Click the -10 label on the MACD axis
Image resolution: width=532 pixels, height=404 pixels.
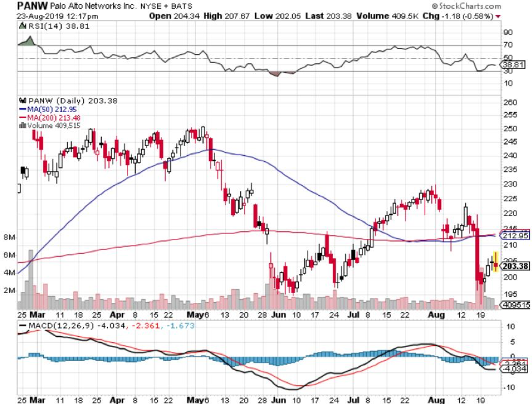pos(508,387)
